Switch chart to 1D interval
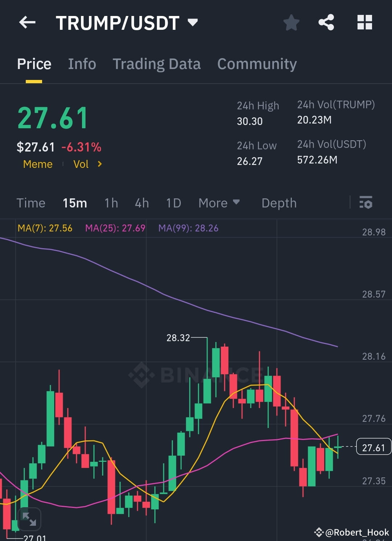 coord(173,203)
